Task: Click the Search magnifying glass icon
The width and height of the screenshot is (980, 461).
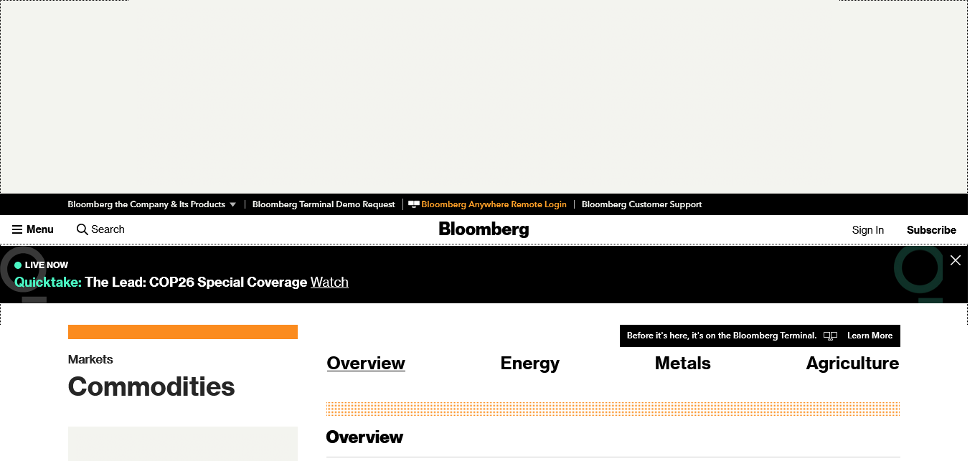Action: 83,229
